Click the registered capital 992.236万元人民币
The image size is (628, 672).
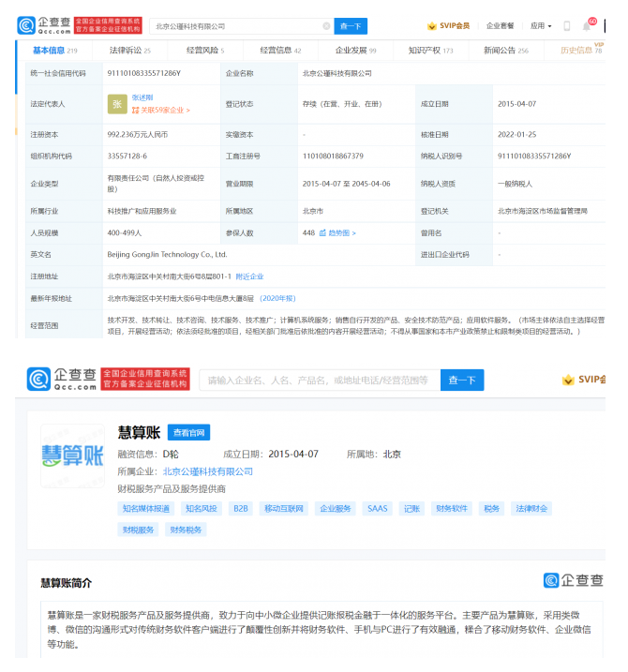pos(138,135)
